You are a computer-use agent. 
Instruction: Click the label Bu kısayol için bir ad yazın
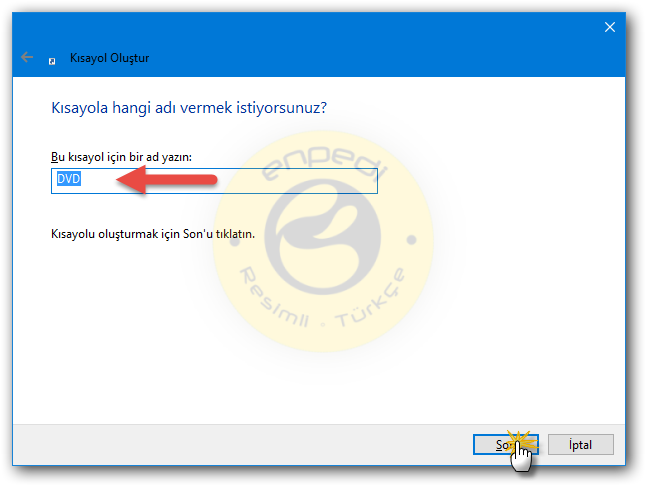point(122,157)
